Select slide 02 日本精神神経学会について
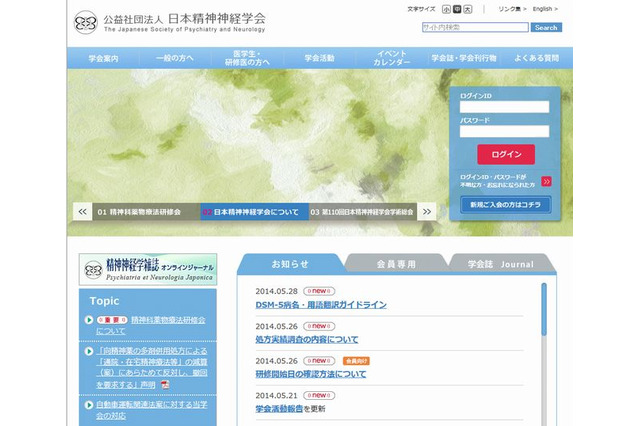 (x=254, y=212)
